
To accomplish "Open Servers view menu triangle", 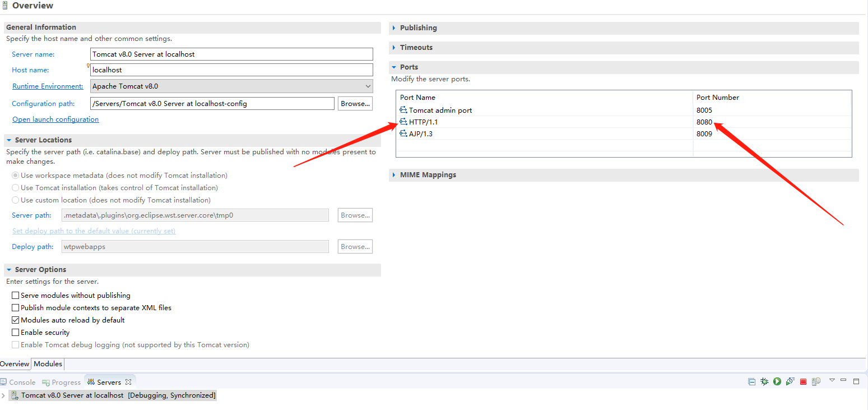I will click(x=832, y=380).
